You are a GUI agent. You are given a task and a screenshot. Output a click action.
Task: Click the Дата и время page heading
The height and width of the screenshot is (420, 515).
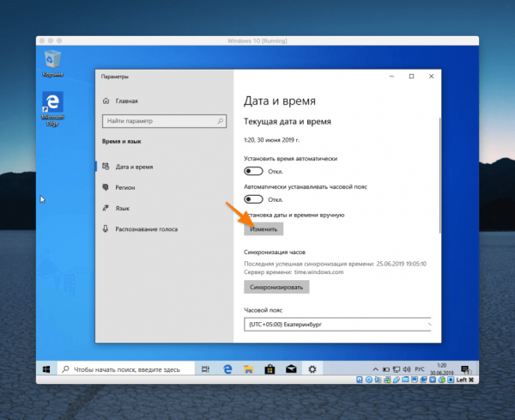click(280, 100)
